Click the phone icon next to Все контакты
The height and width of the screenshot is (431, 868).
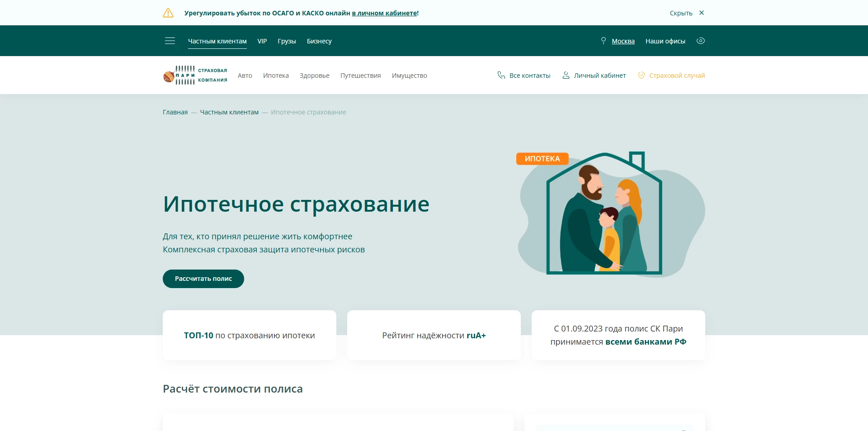pos(501,76)
